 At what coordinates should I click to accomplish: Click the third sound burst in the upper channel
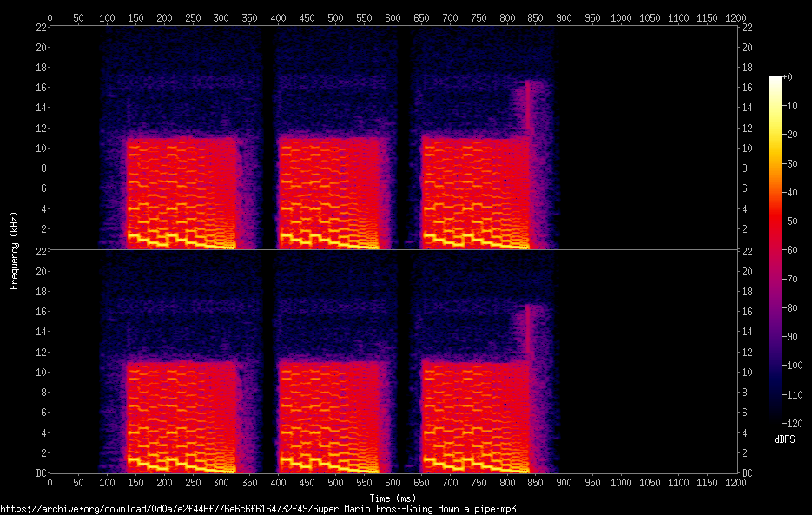click(475, 191)
